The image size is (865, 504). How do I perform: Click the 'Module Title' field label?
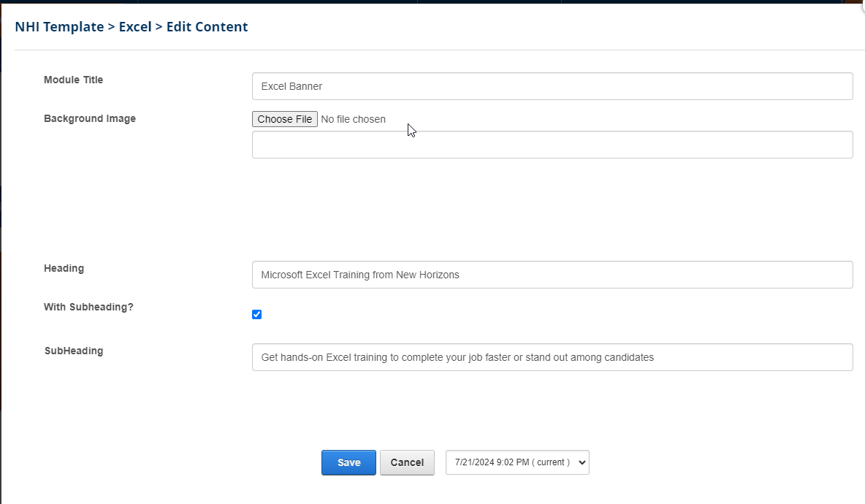tap(73, 80)
